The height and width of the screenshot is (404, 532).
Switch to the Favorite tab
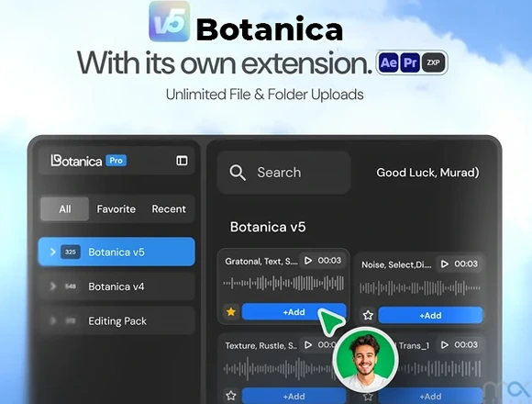click(116, 208)
